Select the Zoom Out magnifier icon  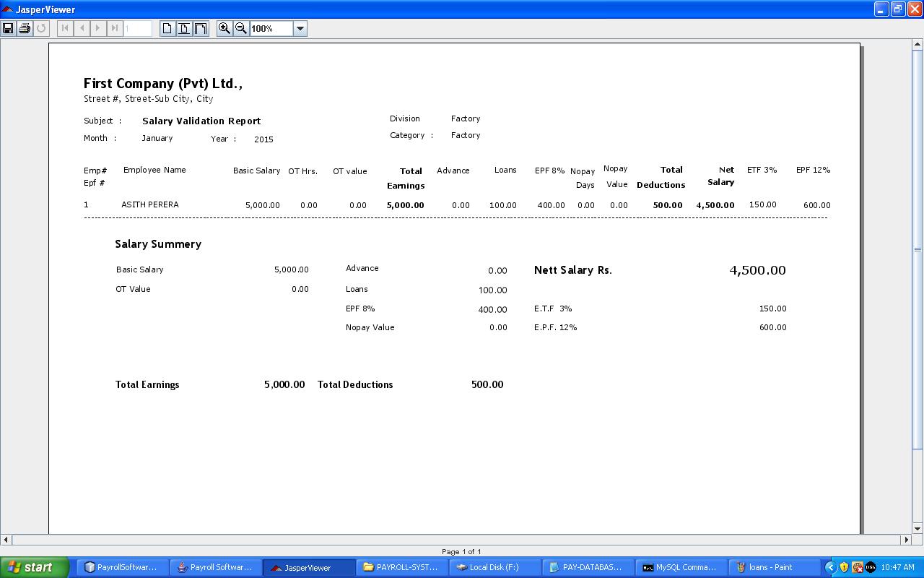click(240, 27)
